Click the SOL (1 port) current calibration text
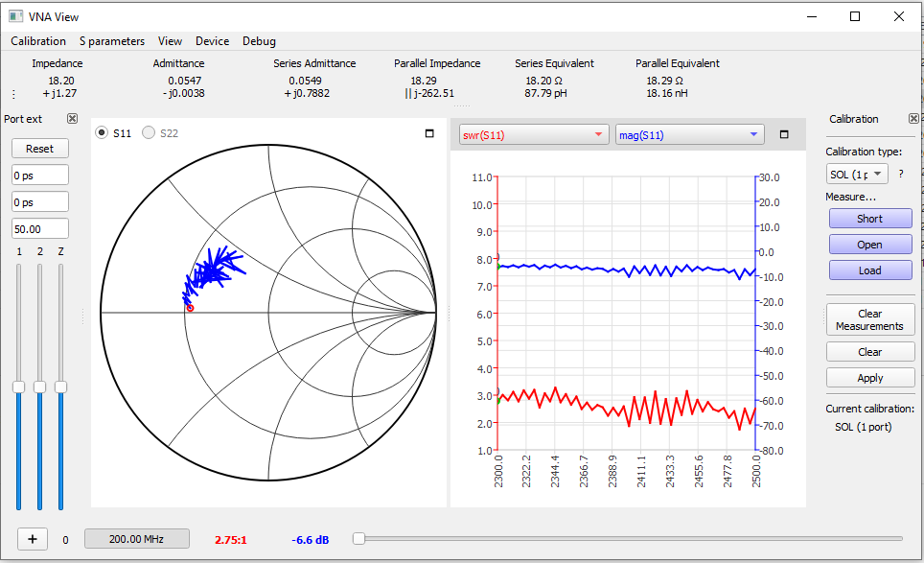This screenshot has height=563, width=924. [864, 427]
